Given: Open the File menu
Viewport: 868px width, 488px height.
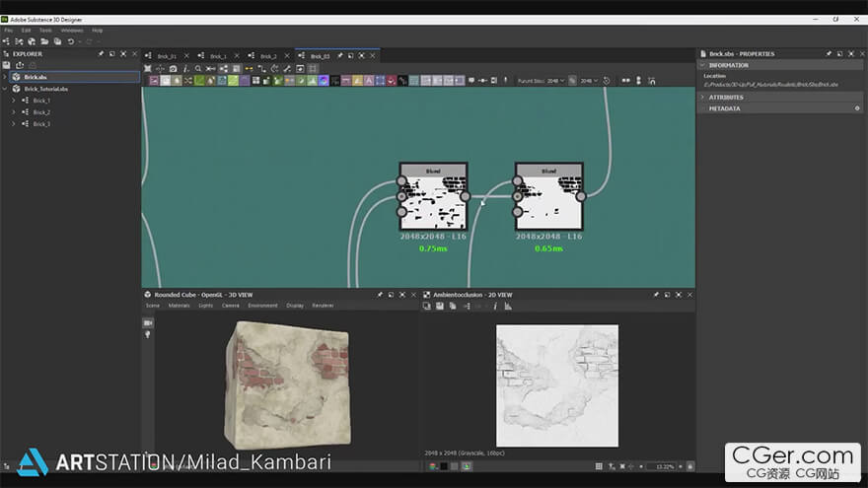Looking at the screenshot, I should point(8,31).
